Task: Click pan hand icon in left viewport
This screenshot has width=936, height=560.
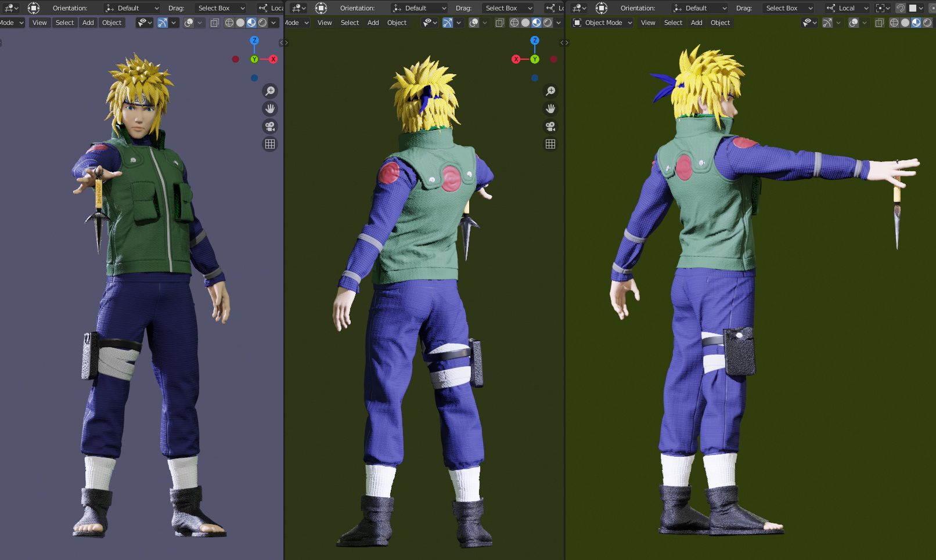Action: (270, 109)
